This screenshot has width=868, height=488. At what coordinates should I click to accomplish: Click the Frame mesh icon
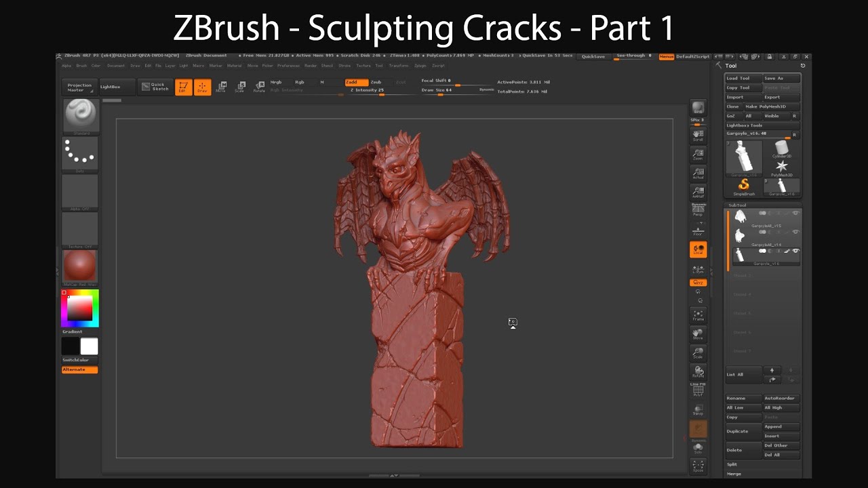point(698,315)
